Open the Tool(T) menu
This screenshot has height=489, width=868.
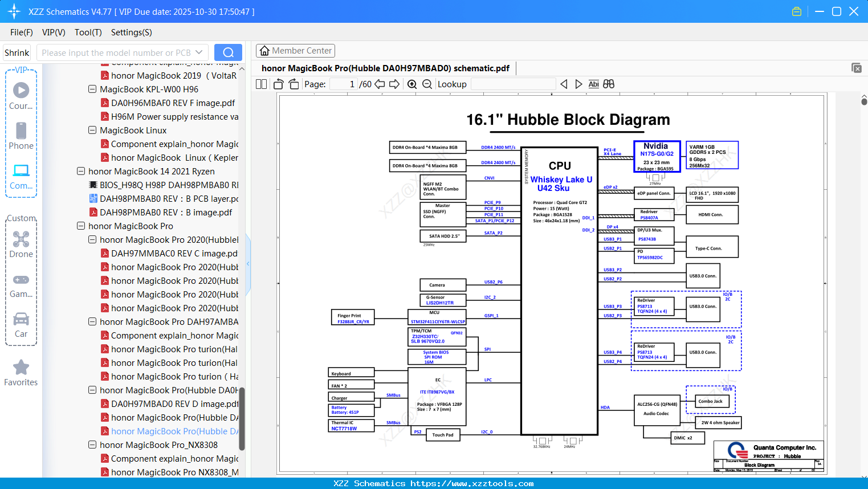pyautogui.click(x=88, y=32)
